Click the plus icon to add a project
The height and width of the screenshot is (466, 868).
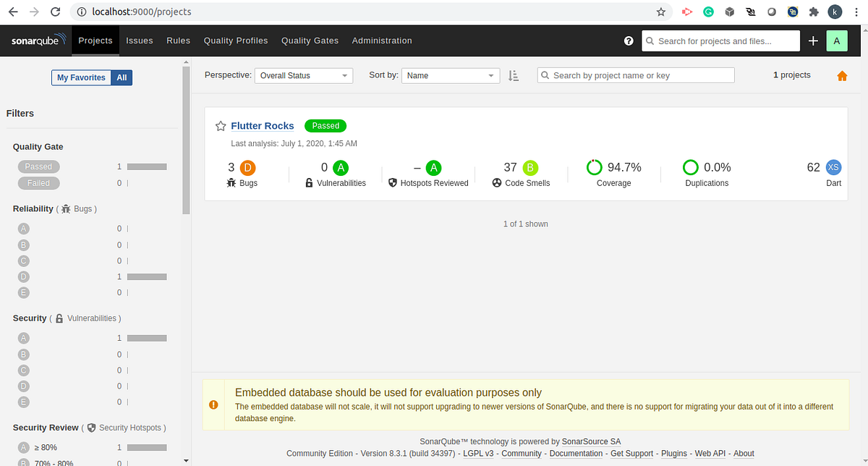812,41
